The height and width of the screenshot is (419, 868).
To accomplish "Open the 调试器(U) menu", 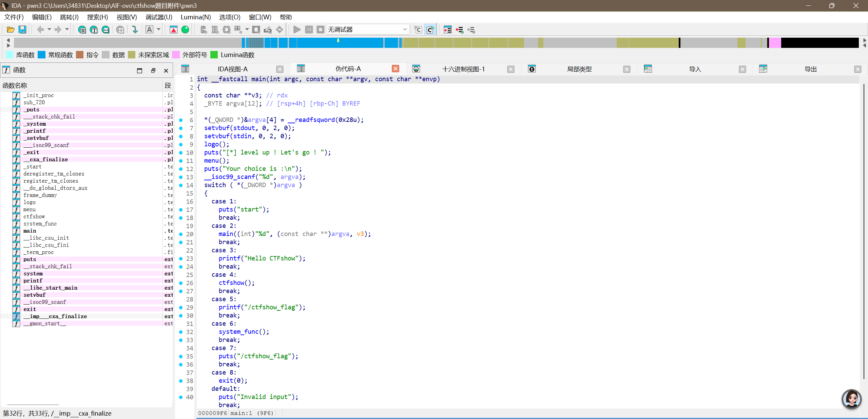I will pyautogui.click(x=159, y=17).
